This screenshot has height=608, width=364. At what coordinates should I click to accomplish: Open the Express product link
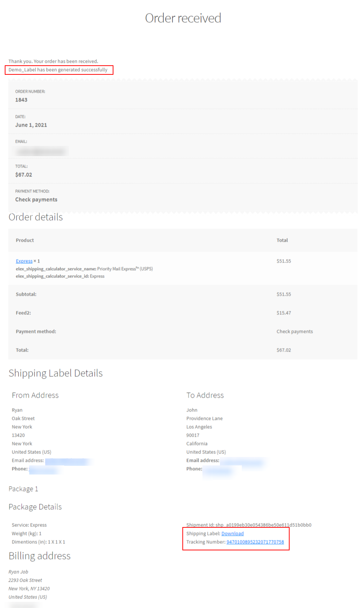pyautogui.click(x=24, y=261)
